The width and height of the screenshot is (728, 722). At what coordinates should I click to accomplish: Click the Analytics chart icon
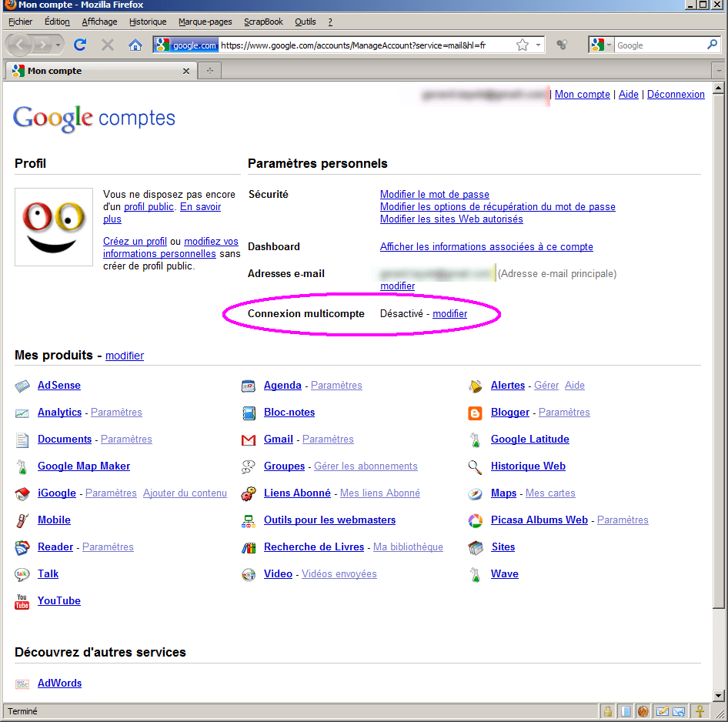click(22, 413)
